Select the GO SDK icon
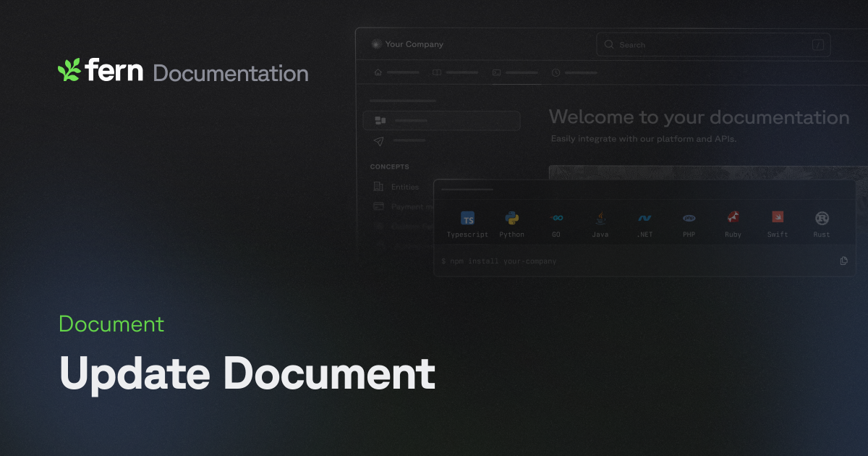Image resolution: width=868 pixels, height=456 pixels. (x=556, y=217)
